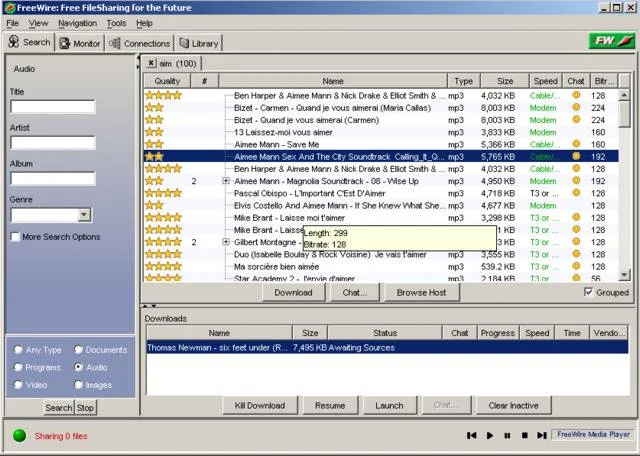Click the Artist input field

tap(53, 142)
